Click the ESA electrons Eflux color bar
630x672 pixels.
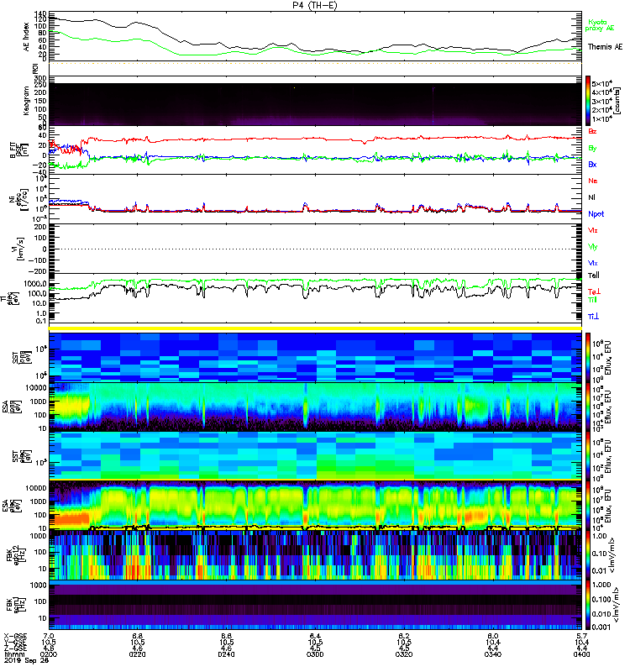pos(588,505)
